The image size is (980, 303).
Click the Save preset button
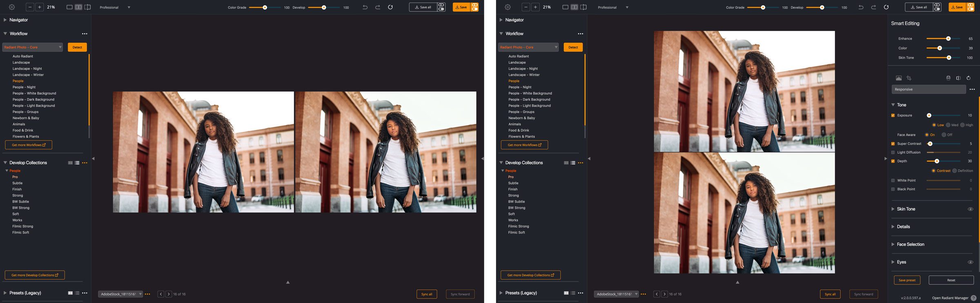pos(907,280)
